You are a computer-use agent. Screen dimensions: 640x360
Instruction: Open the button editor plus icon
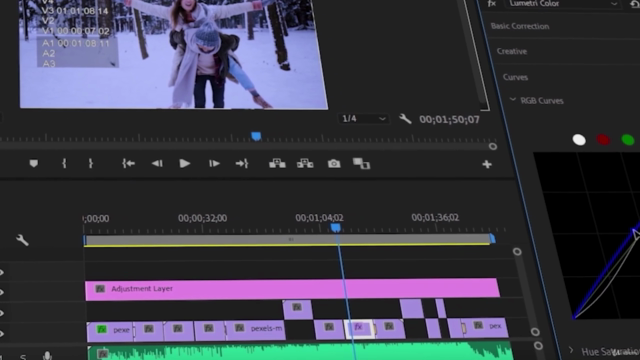point(487,164)
